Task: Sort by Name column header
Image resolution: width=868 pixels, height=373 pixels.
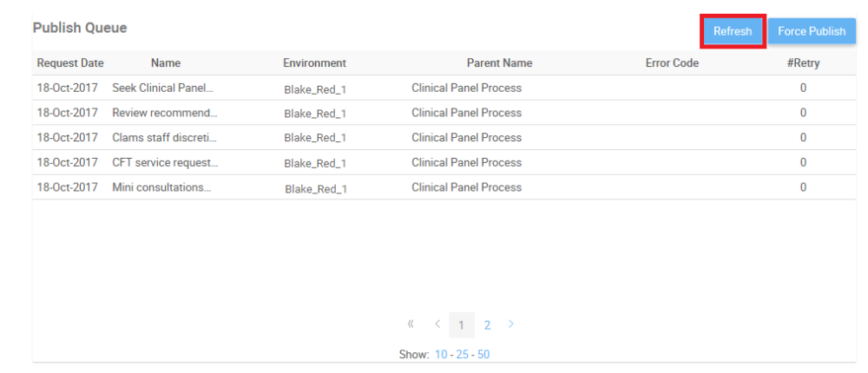Action: point(165,63)
